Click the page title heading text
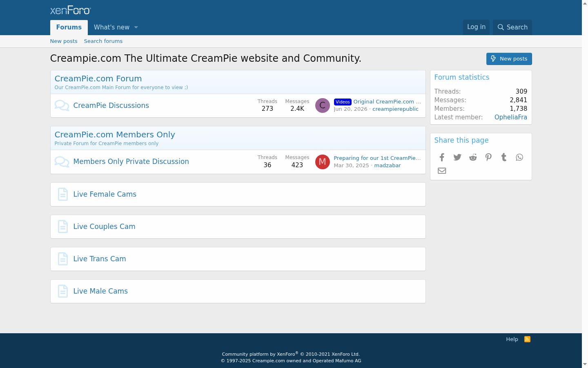 pyautogui.click(x=206, y=58)
